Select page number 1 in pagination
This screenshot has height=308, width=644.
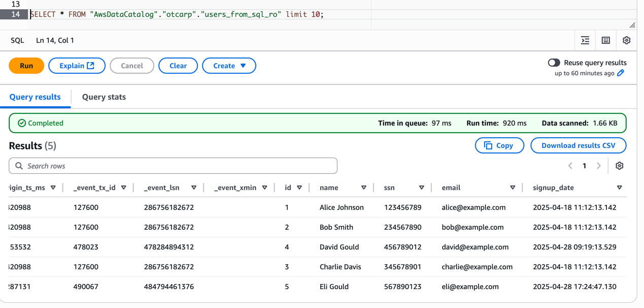point(585,166)
